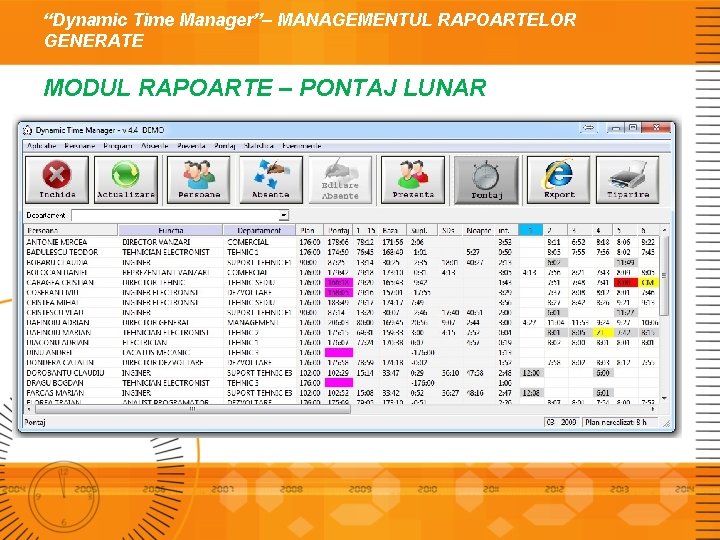Sort by the Persoana column header
The width and height of the screenshot is (720, 540).
(71, 231)
